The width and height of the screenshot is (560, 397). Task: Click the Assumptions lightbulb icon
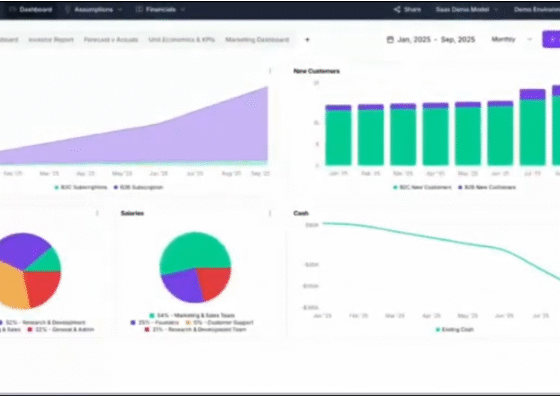[68, 10]
